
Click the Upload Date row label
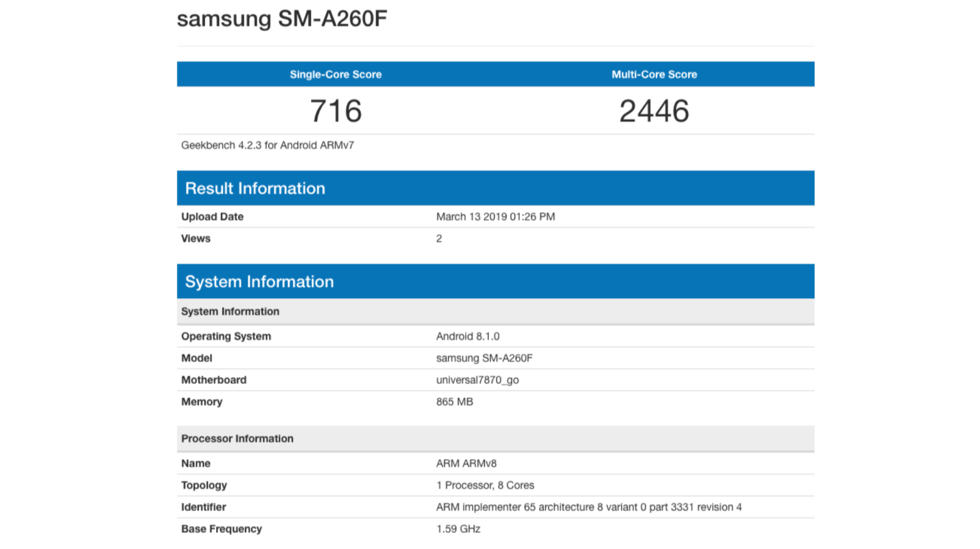pyautogui.click(x=212, y=217)
